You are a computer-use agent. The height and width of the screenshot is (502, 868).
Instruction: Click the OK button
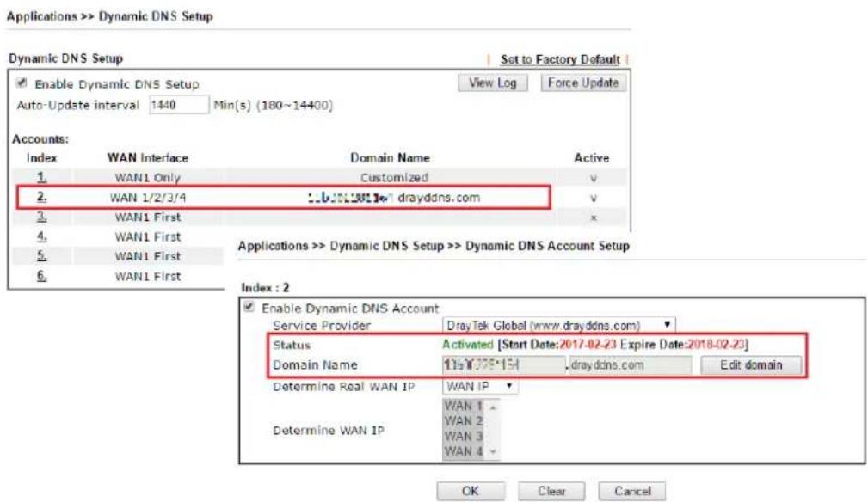coord(470,491)
